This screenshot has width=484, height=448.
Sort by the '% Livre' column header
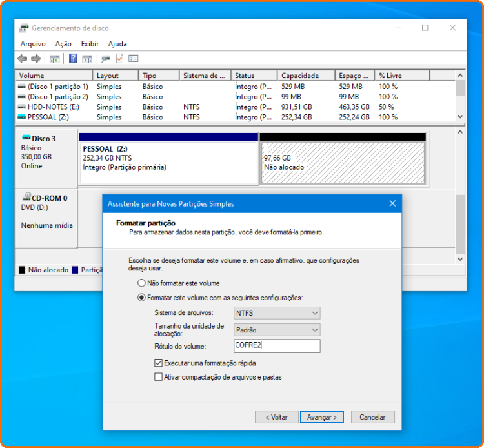pyautogui.click(x=402, y=76)
